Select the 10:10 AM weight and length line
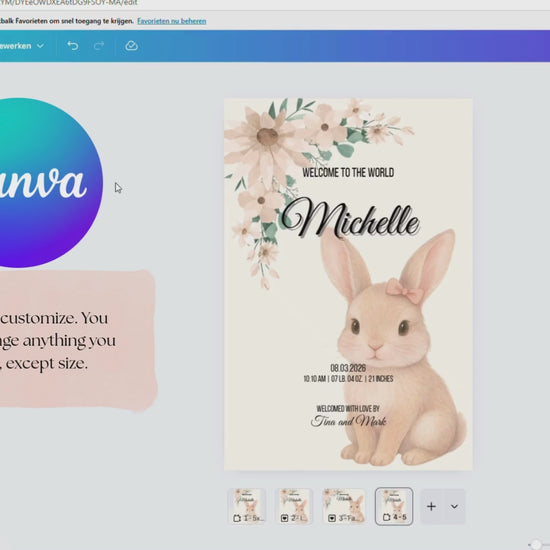Viewport: 550px width, 550px height. (x=348, y=379)
